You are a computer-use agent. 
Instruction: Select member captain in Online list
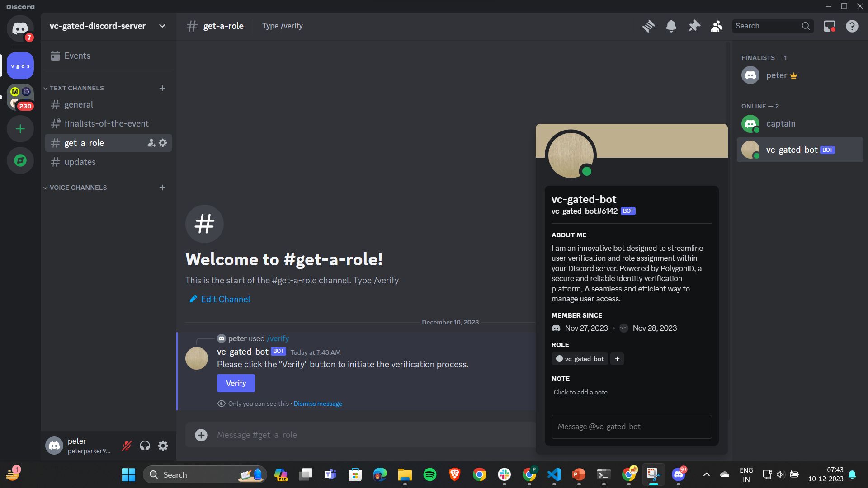tap(800, 124)
